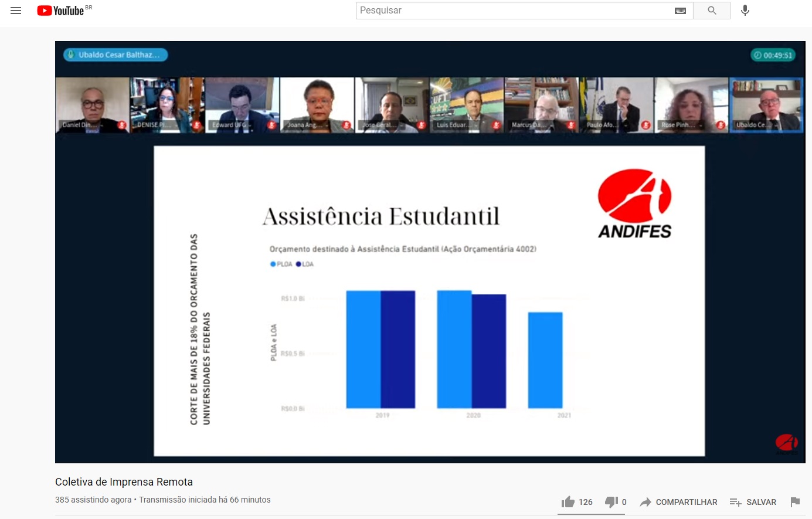Open the virtual keyboard in search box

tap(680, 11)
